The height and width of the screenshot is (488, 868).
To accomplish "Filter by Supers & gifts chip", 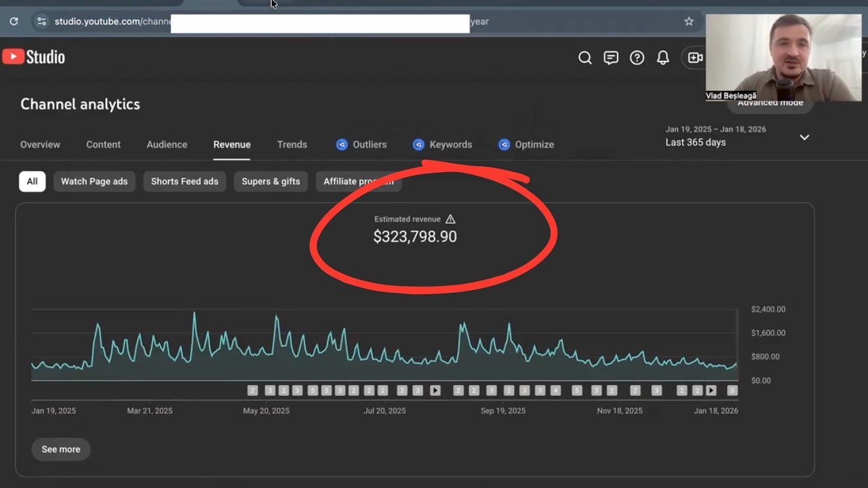I will tap(271, 182).
